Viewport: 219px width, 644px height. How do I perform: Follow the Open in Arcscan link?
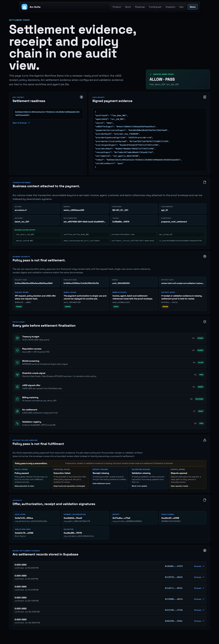[21, 123]
